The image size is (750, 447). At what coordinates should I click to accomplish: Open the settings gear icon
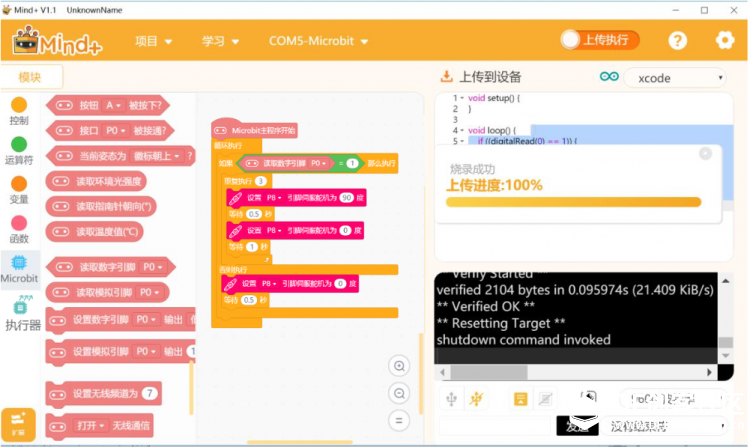(725, 40)
